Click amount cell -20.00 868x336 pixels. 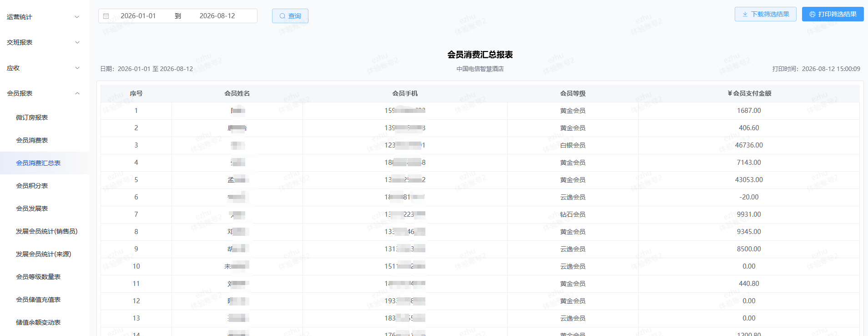(749, 197)
